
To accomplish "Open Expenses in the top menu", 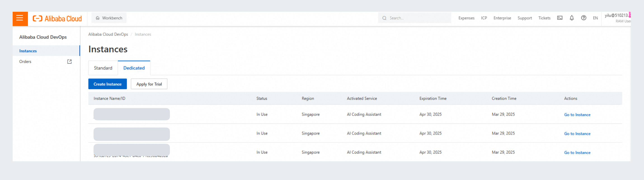I will 466,18.
